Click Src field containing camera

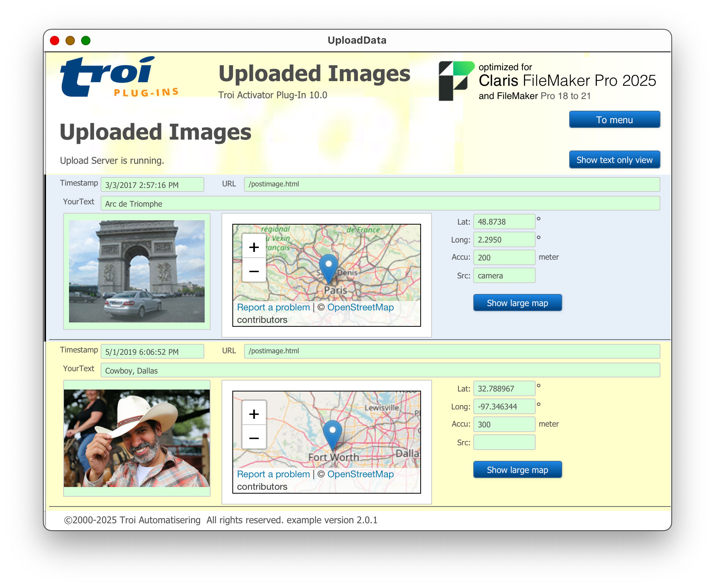click(x=504, y=275)
